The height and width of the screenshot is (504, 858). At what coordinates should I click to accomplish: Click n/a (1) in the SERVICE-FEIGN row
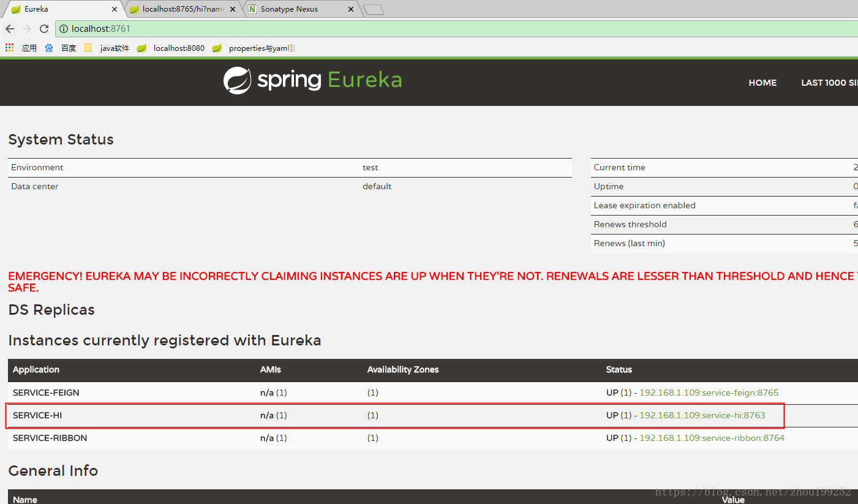(x=274, y=393)
